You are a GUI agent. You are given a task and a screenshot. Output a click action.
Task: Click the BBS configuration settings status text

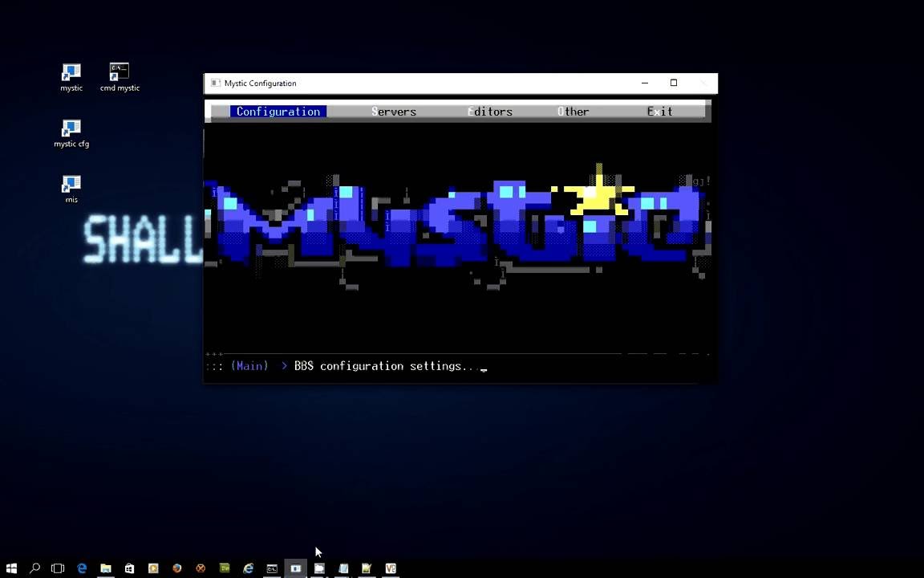pyautogui.click(x=387, y=366)
